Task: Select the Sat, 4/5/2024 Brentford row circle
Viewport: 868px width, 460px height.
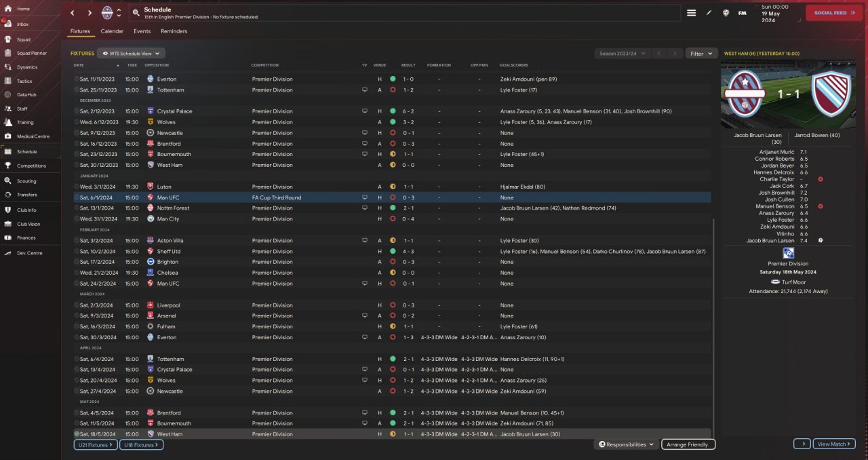Action: tap(77, 413)
